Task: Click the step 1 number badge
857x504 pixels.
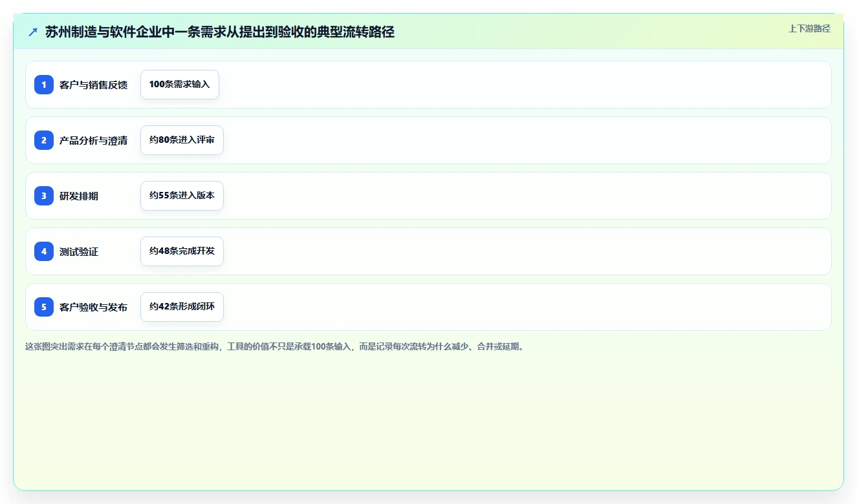Action: coord(44,85)
